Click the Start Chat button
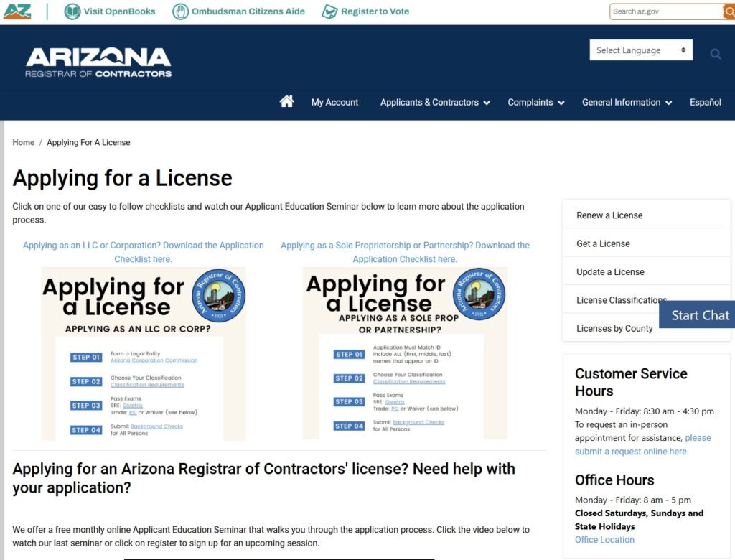Viewport: 735px width, 560px height. pos(697,314)
